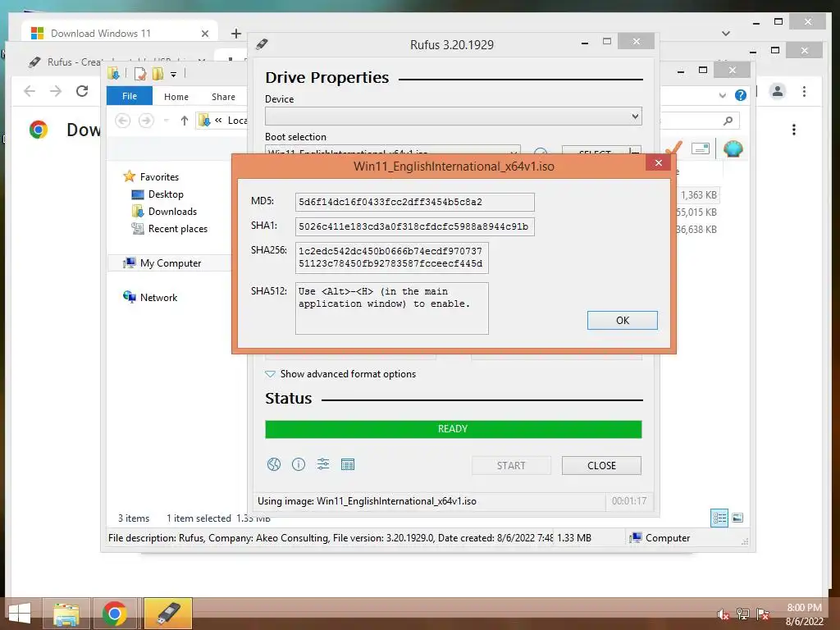This screenshot has height=630, width=840.
Task: Switch Explorer to large icons view
Action: tap(737, 518)
